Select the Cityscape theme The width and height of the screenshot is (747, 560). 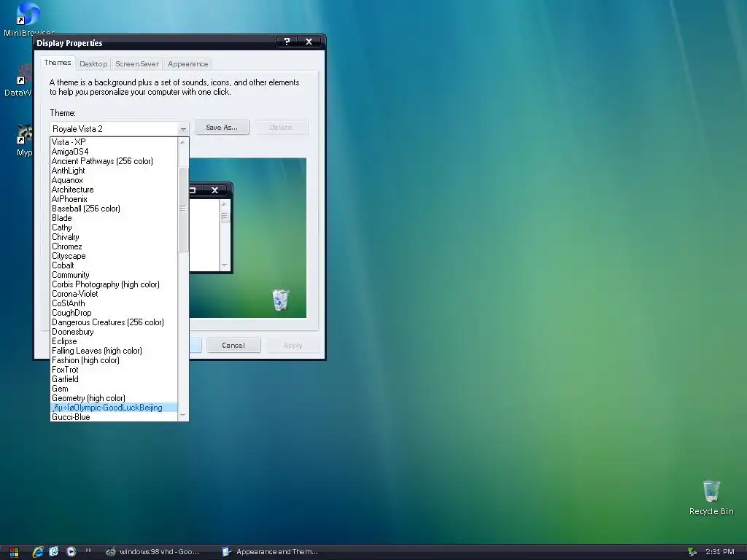coord(114,256)
